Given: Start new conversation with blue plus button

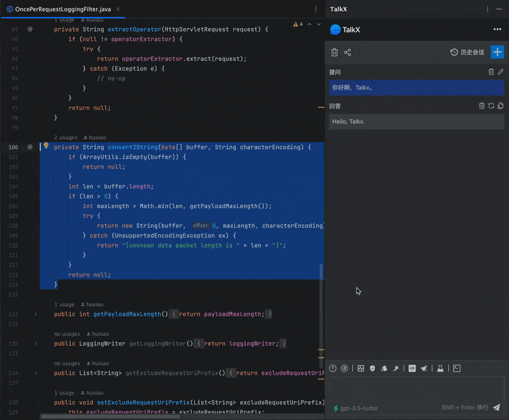Looking at the screenshot, I should pyautogui.click(x=497, y=52).
